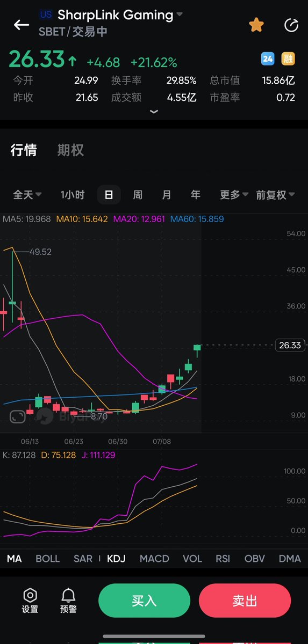308x644 pixels.
Task: Select the 年 yearly chart interval
Action: 196,195
